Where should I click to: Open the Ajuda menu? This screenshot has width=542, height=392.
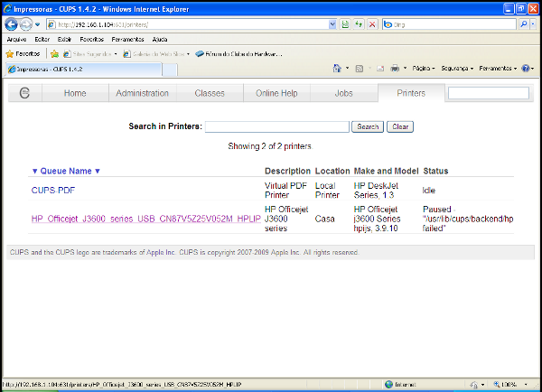click(160, 40)
